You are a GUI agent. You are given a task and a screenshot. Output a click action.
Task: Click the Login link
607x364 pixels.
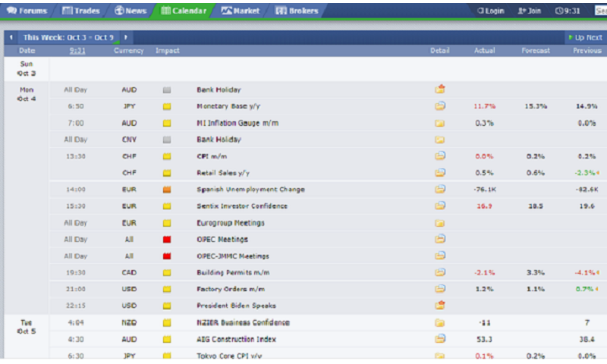click(x=491, y=11)
